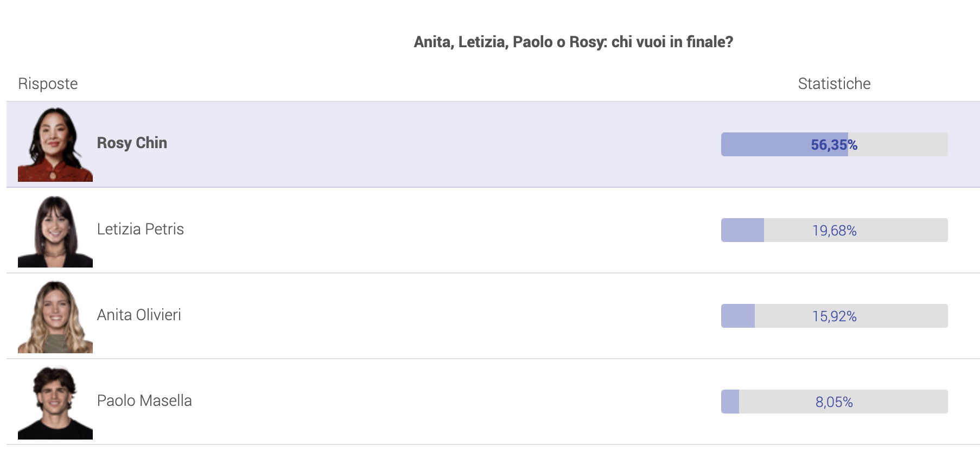Select the Anita Olivieri name label
This screenshot has width=980, height=458.
[x=139, y=315]
